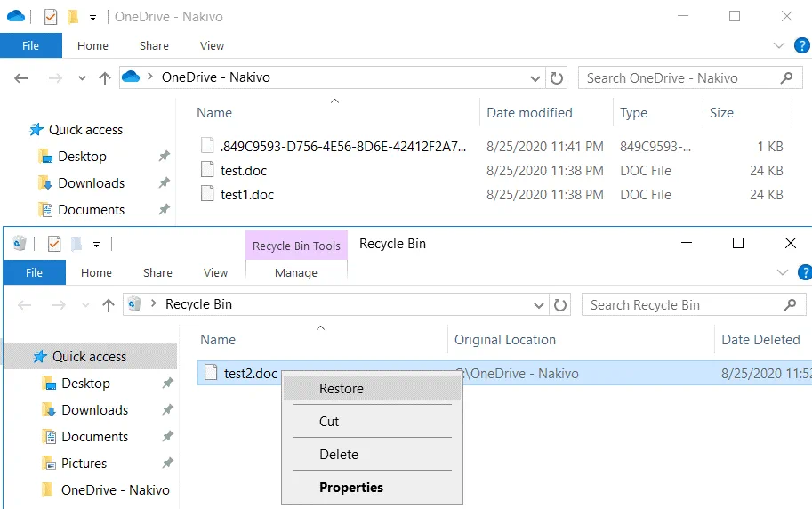Sort by Type column in OneDrive window
Image resolution: width=812 pixels, height=509 pixels.
[633, 113]
